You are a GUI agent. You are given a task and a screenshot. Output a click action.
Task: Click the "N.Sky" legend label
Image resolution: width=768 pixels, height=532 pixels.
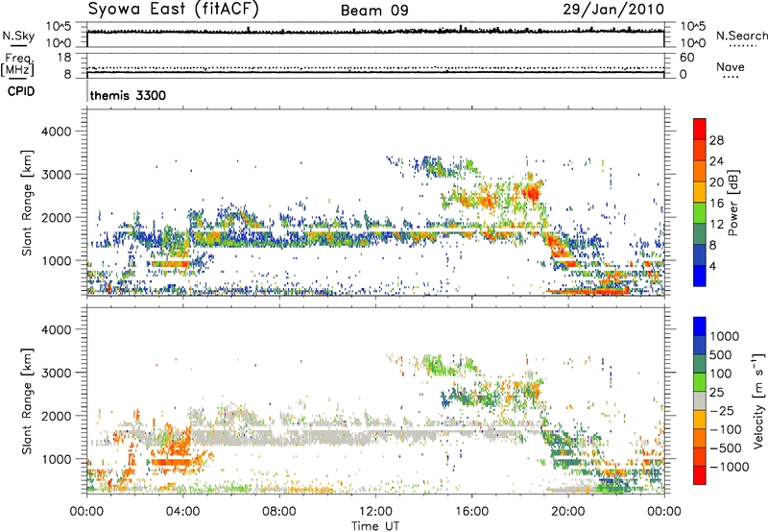click(18, 36)
